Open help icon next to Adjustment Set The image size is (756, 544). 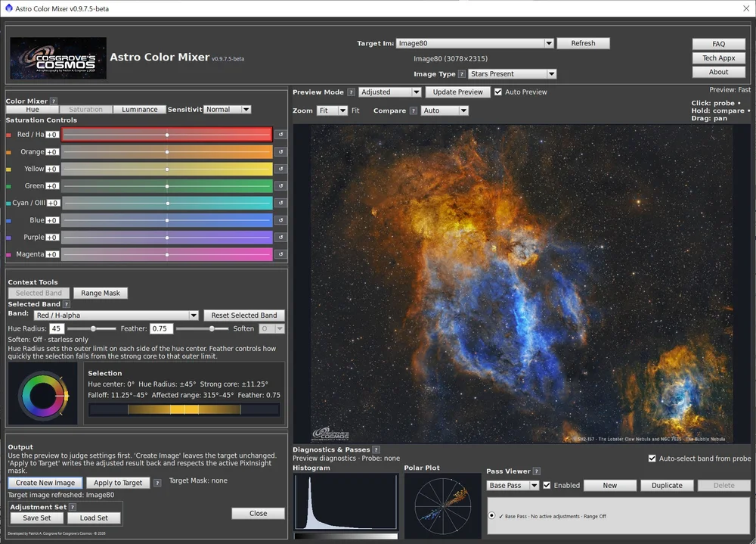[x=73, y=507]
